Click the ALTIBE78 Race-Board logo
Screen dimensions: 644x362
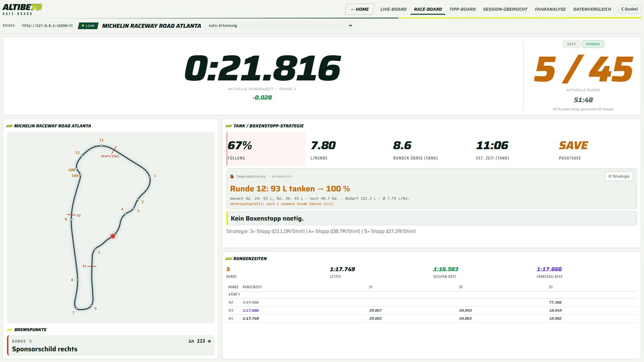[x=22, y=9]
